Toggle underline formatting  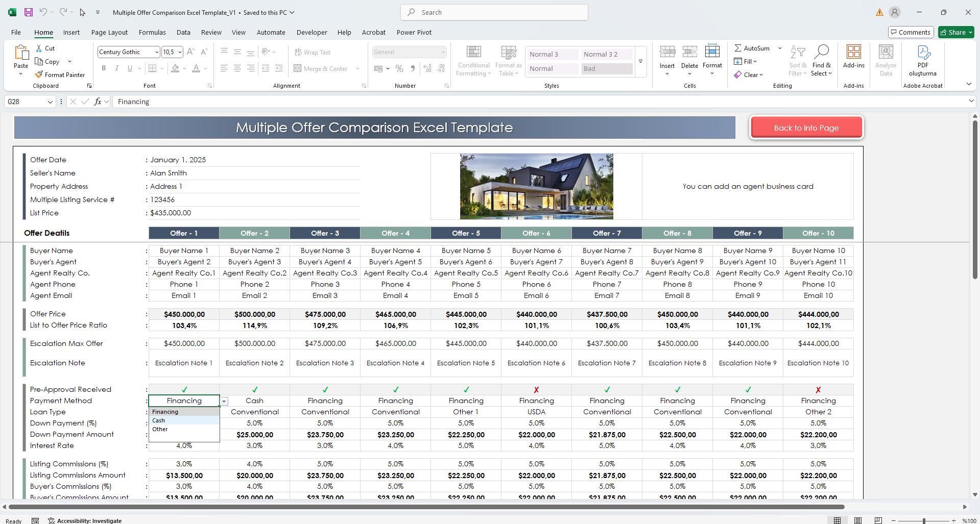click(x=129, y=68)
